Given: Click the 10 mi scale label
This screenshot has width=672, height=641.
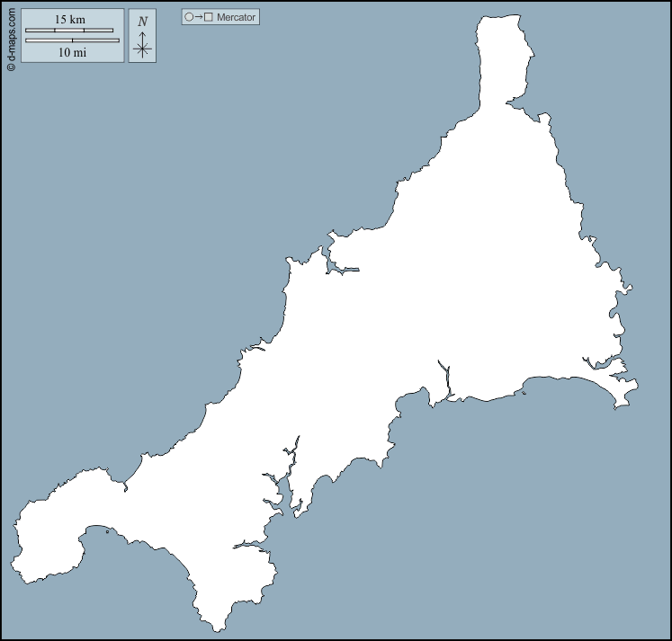Looking at the screenshot, I should point(72,52).
